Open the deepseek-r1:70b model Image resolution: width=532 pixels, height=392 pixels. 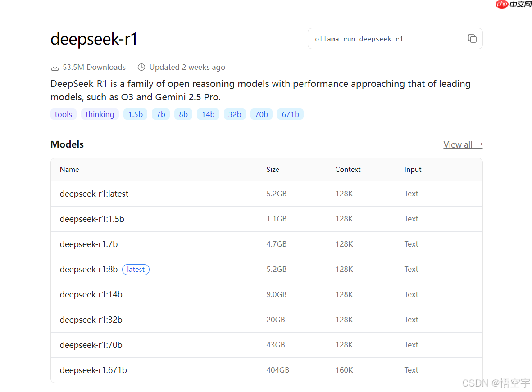pos(91,345)
